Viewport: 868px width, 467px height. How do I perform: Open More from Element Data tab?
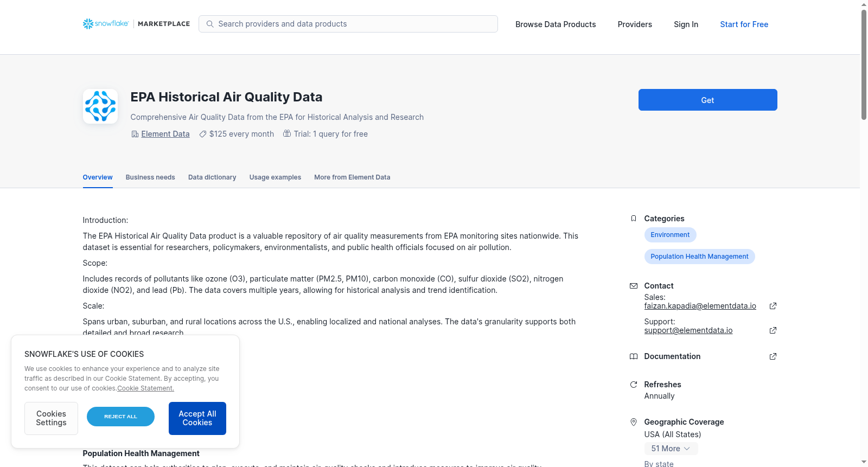click(352, 177)
